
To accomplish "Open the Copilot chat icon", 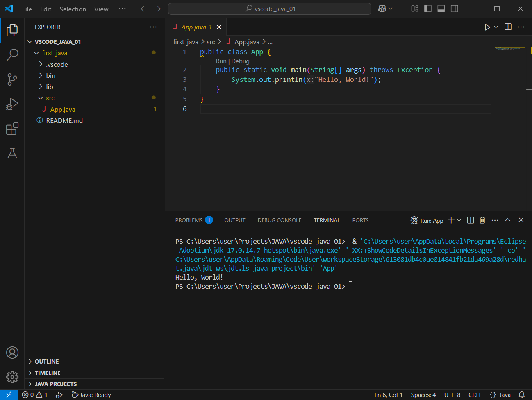I will (x=382, y=9).
